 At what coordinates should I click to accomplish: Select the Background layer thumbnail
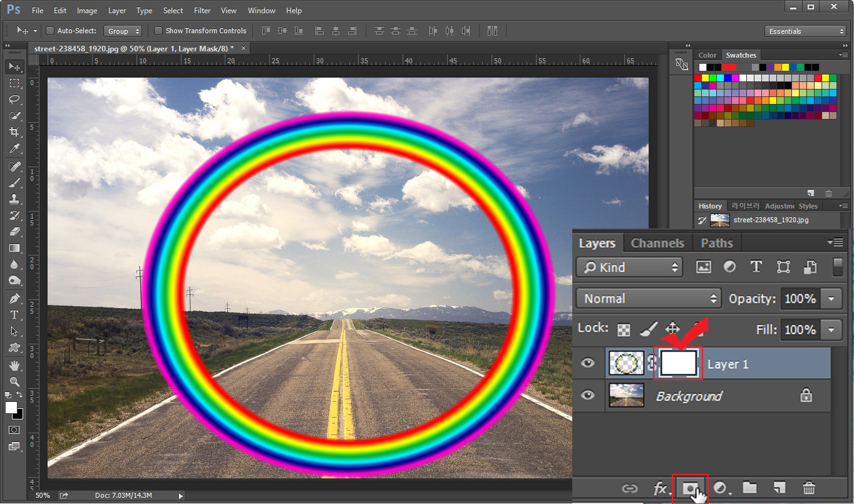pos(625,395)
